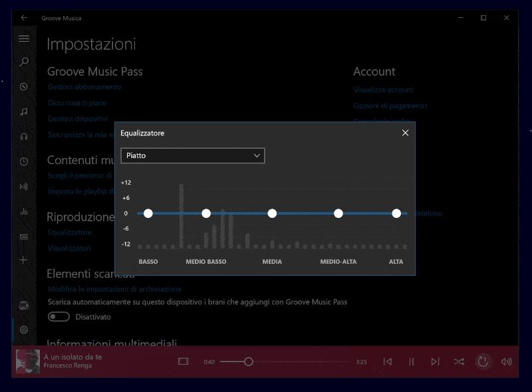Open the Piatto preset dropdown

[x=193, y=155]
